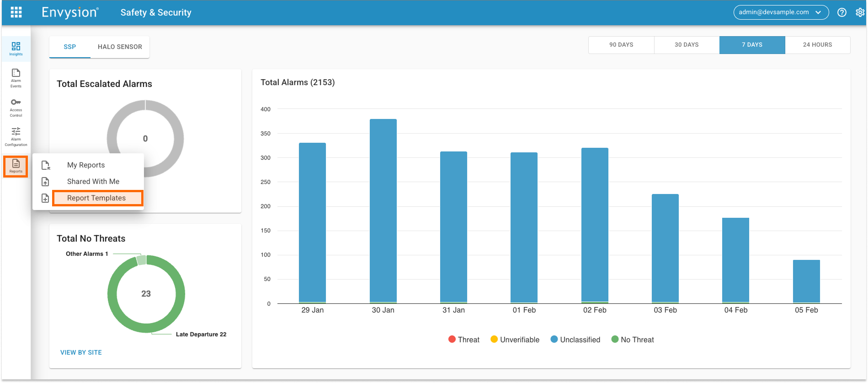Choose Shared With Me menu entry
This screenshot has width=868, height=383.
pos(93,182)
